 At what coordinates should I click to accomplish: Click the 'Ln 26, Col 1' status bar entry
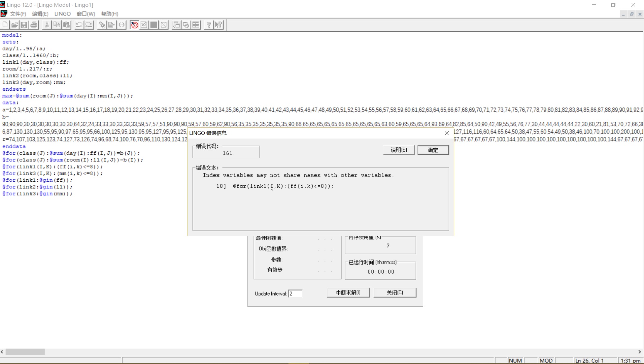(x=589, y=361)
